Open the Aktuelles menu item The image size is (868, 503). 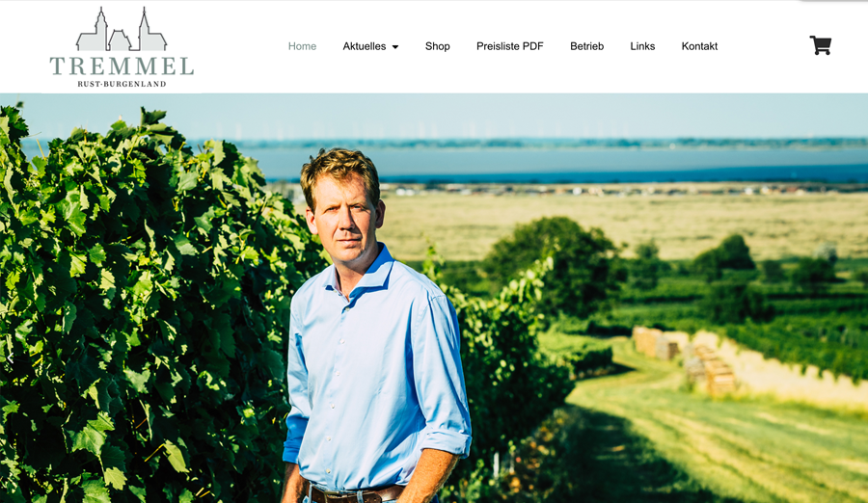(365, 46)
